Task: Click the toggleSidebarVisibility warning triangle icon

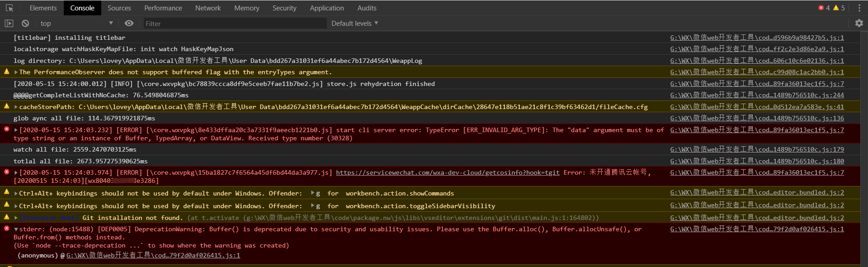Action: (x=7, y=205)
